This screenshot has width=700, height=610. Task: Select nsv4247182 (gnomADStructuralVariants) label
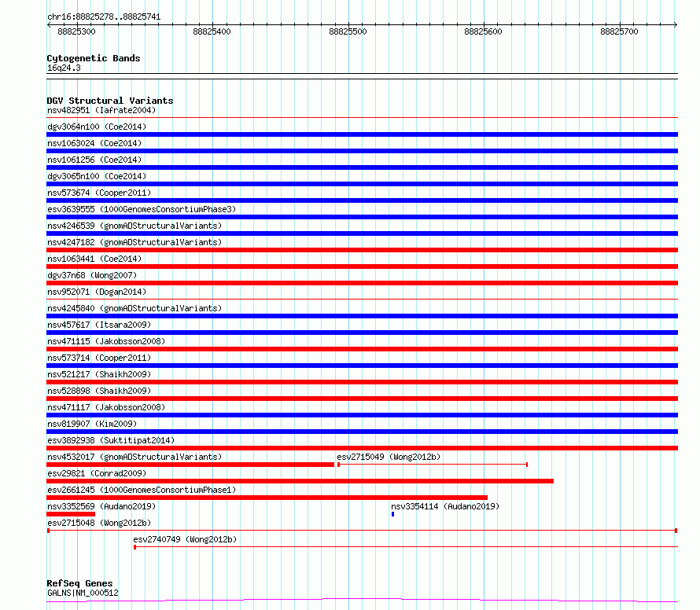(x=134, y=242)
